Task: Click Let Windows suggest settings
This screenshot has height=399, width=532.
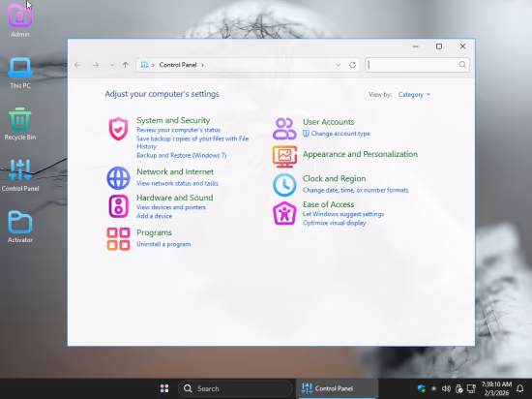Action: point(343,214)
